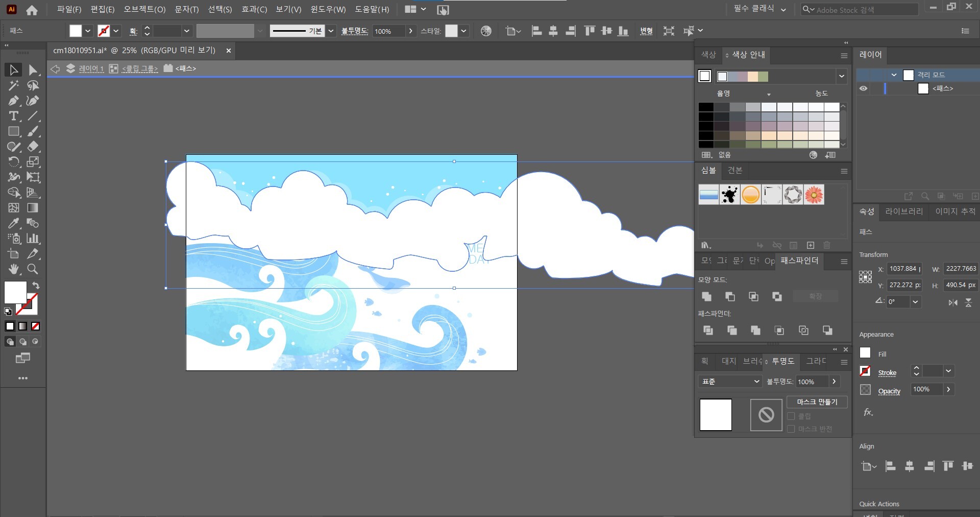Click the Unite shape mode icon
This screenshot has height=517, width=980.
pos(707,296)
